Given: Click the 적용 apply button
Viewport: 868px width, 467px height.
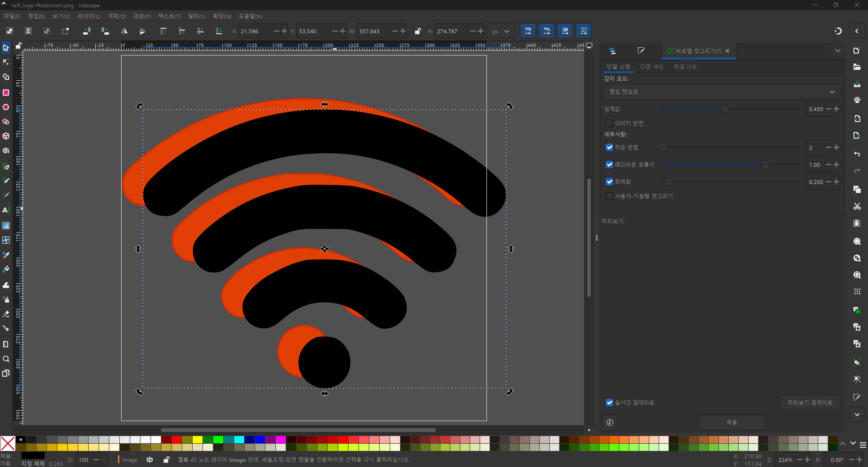Looking at the screenshot, I should (x=731, y=422).
